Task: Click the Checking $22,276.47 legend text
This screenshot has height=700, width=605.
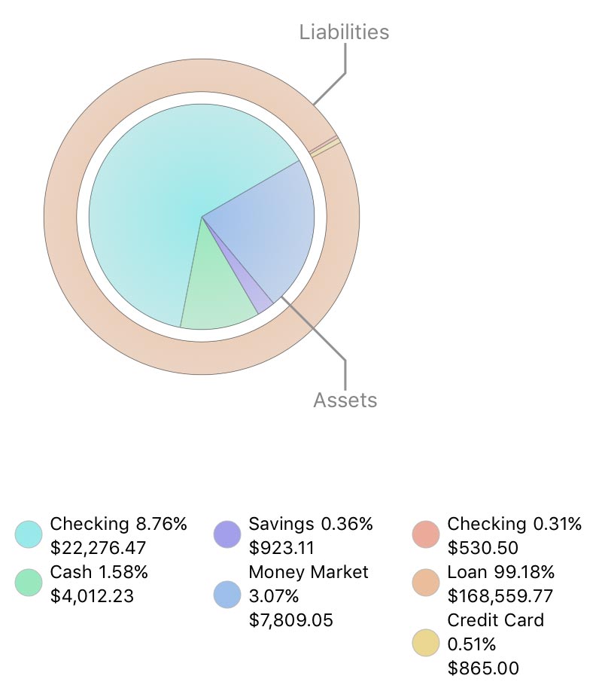Action: point(118,536)
